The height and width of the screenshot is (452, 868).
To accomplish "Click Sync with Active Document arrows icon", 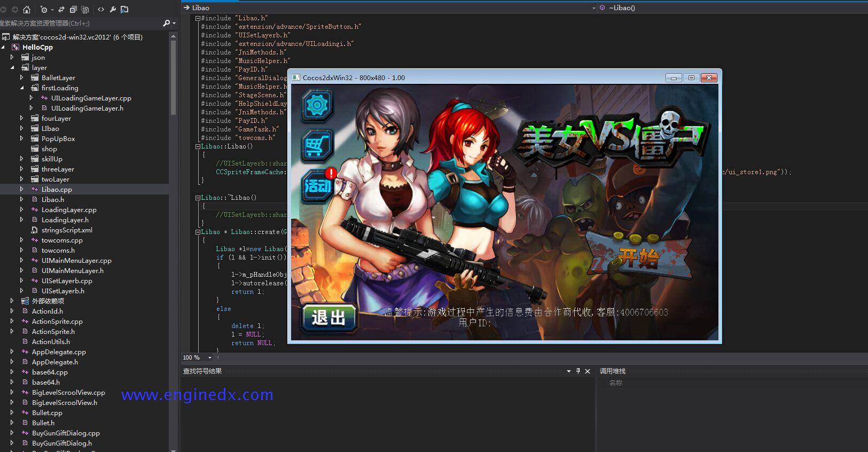I will tap(61, 9).
